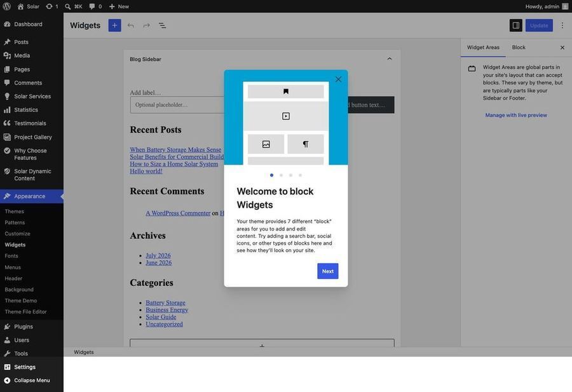Collapse the Blog Sidebar widget area
572x392 pixels.
(389, 58)
